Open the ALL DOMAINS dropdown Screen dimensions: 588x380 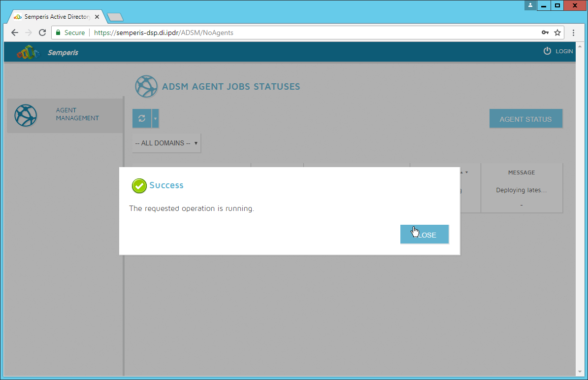click(166, 143)
